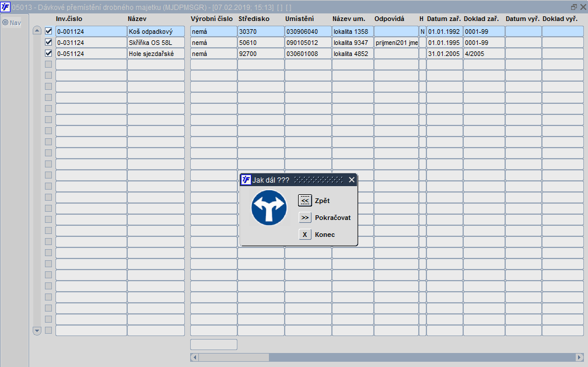Click the horizontal scrollbar left arrow
Viewport: 588px width, 367px height.
(194, 357)
